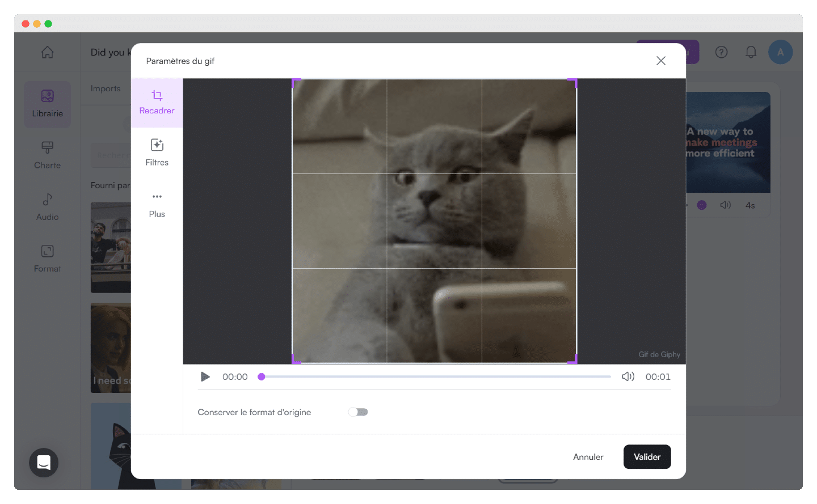Open Format in the sidebar

(x=48, y=259)
